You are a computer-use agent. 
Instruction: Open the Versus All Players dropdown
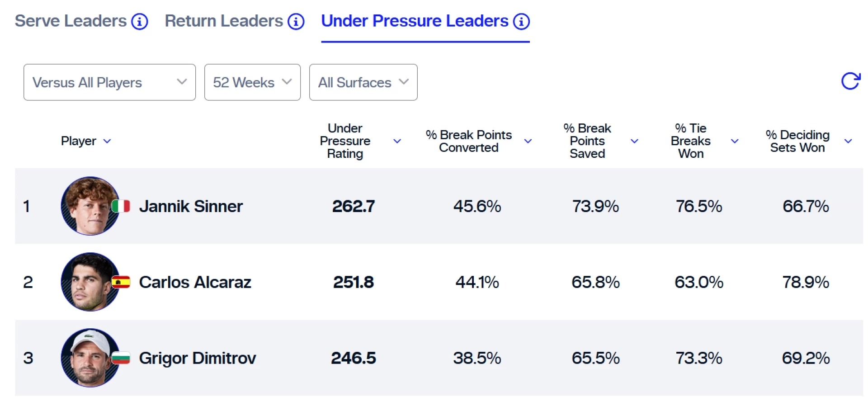[x=109, y=82]
